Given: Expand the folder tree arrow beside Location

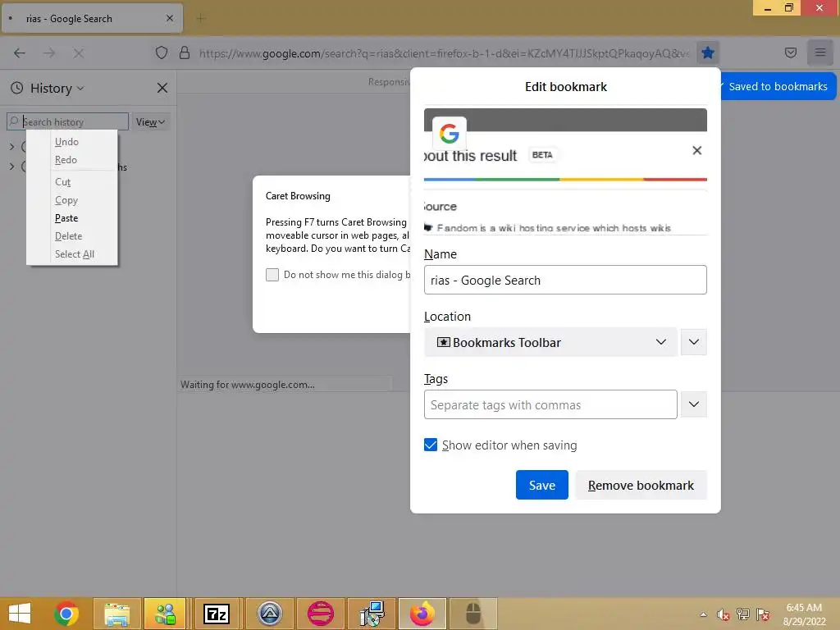Looking at the screenshot, I should coord(694,342).
